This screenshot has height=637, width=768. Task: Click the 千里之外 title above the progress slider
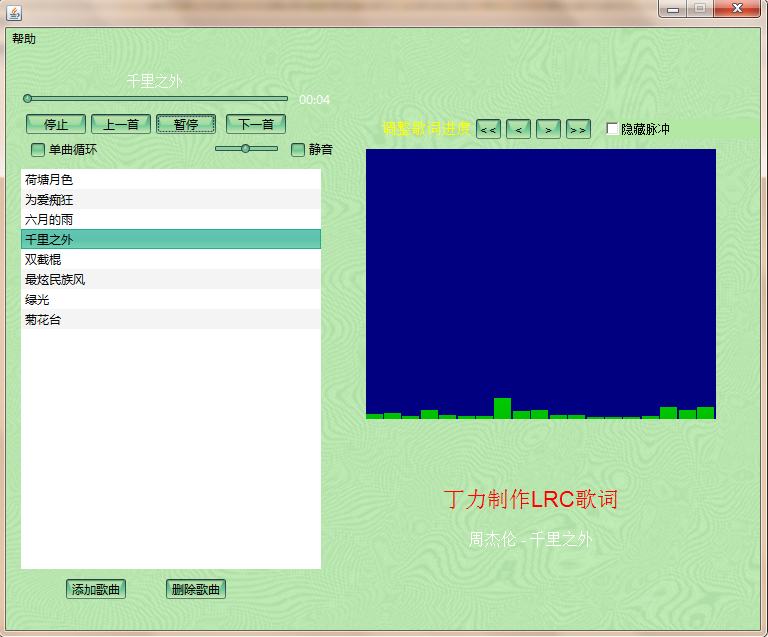click(x=154, y=81)
